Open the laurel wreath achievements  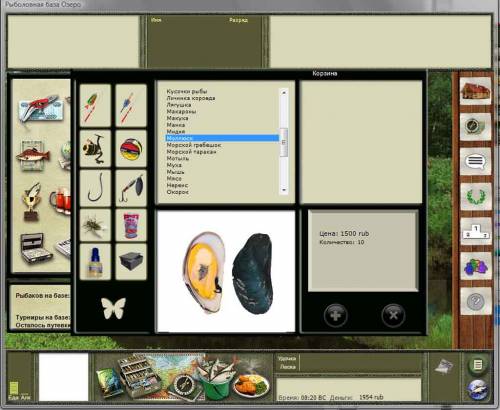point(476,196)
